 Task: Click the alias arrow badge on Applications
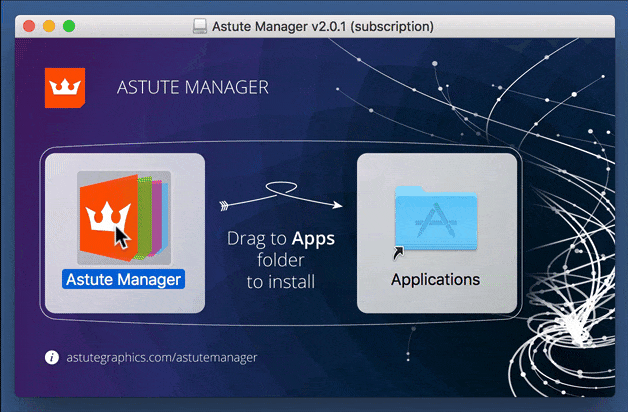click(400, 254)
